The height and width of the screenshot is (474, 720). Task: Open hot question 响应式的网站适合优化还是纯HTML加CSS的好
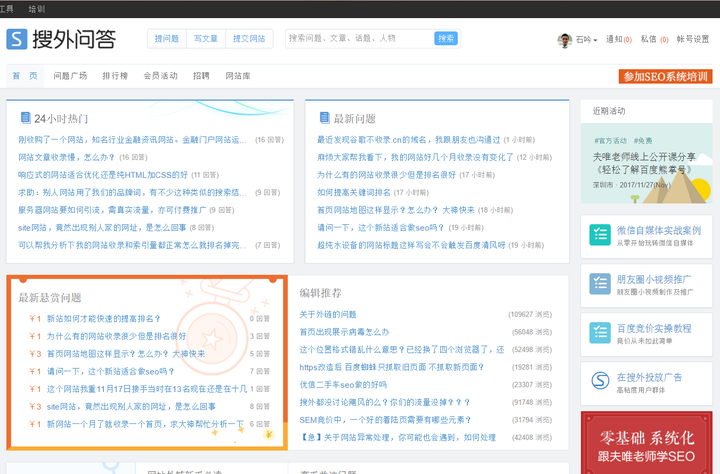[x=103, y=175]
